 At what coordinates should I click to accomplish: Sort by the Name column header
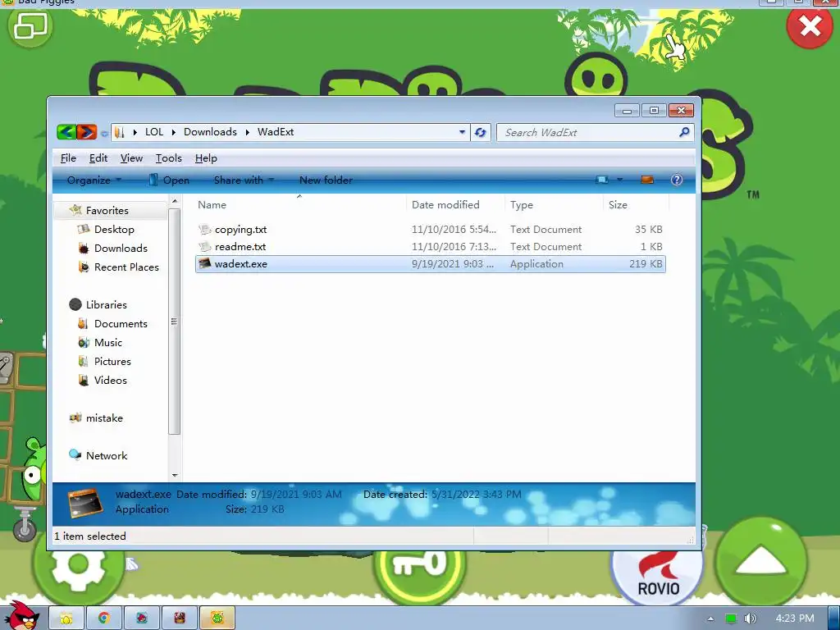299,204
